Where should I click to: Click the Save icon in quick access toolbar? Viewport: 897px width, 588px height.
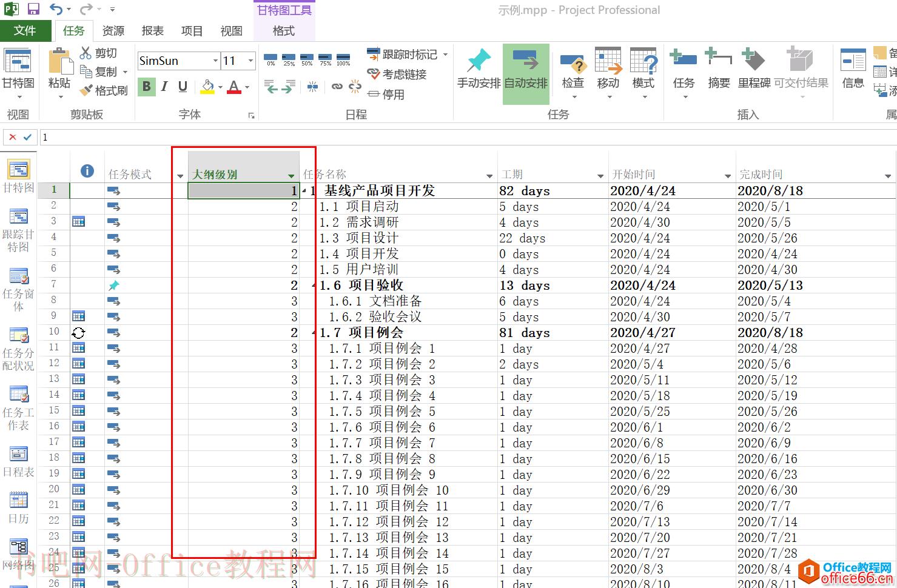33,9
